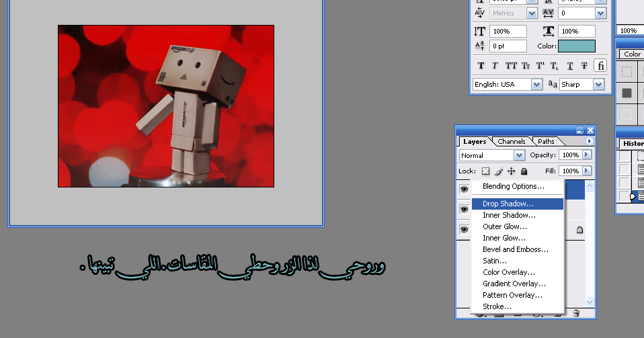Toggle the lock all padlock icon
This screenshot has width=644, height=338.
point(524,171)
